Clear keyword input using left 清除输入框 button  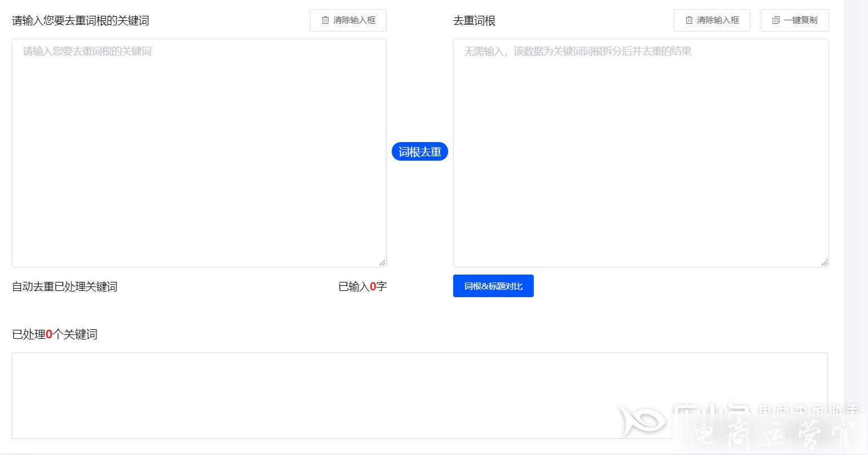348,20
